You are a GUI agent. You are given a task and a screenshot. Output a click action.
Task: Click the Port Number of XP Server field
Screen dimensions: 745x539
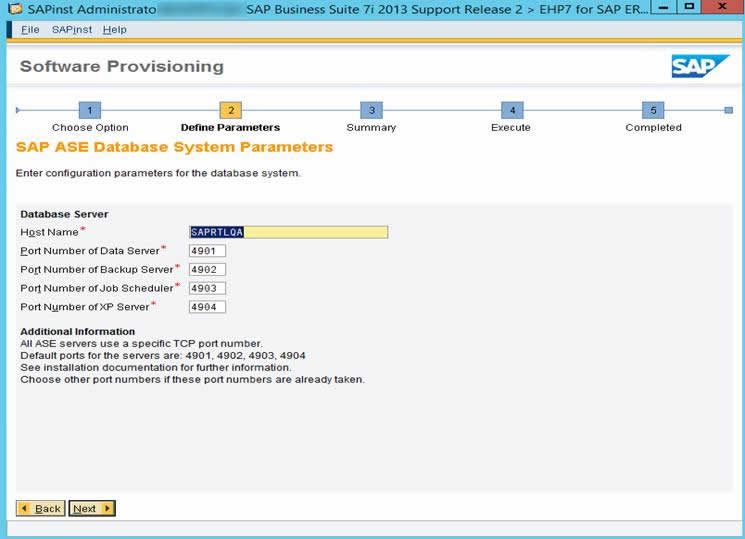click(x=207, y=307)
